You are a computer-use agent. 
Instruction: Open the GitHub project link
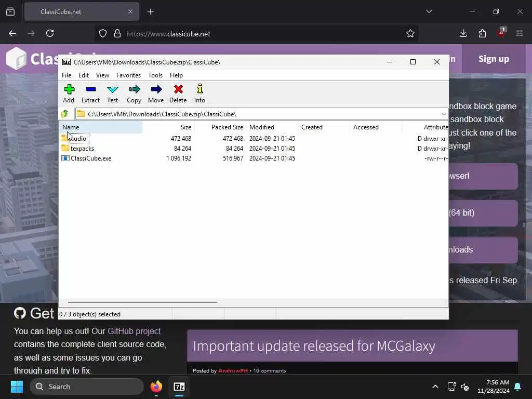coord(134,331)
